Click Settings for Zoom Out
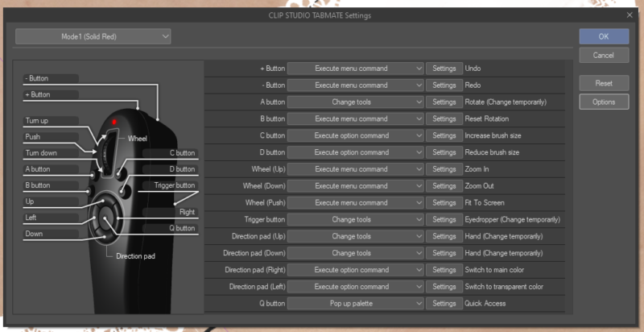644x332 pixels. coord(444,186)
